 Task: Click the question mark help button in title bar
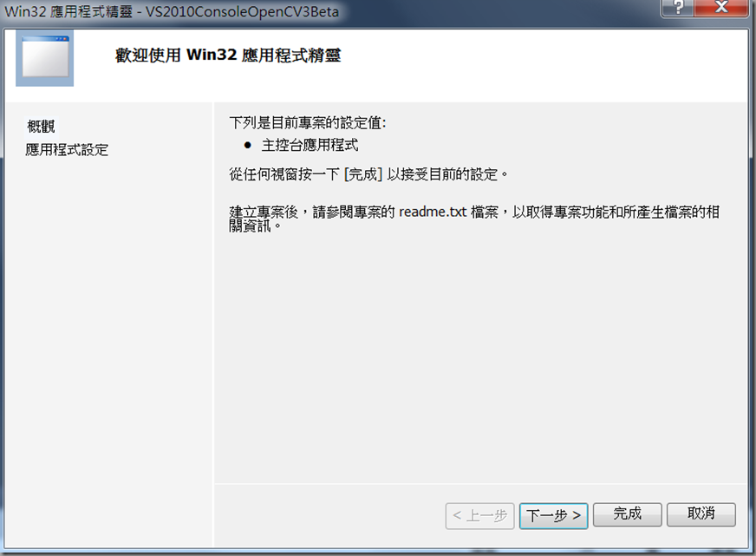tap(677, 8)
